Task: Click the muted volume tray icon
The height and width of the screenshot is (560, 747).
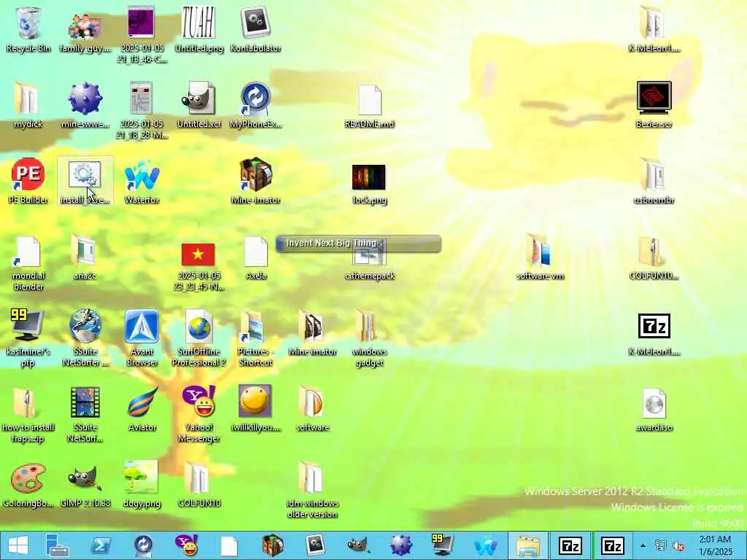Action: (x=678, y=545)
